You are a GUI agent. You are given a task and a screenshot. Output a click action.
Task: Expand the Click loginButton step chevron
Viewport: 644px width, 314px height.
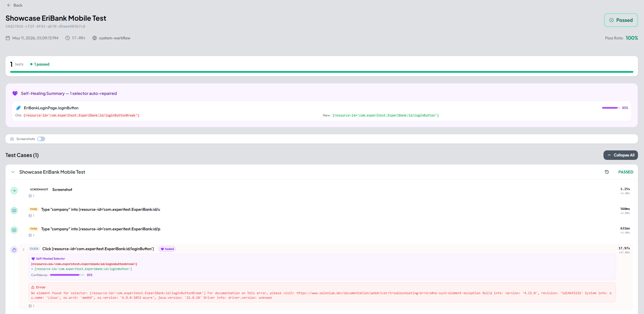pyautogui.click(x=24, y=250)
